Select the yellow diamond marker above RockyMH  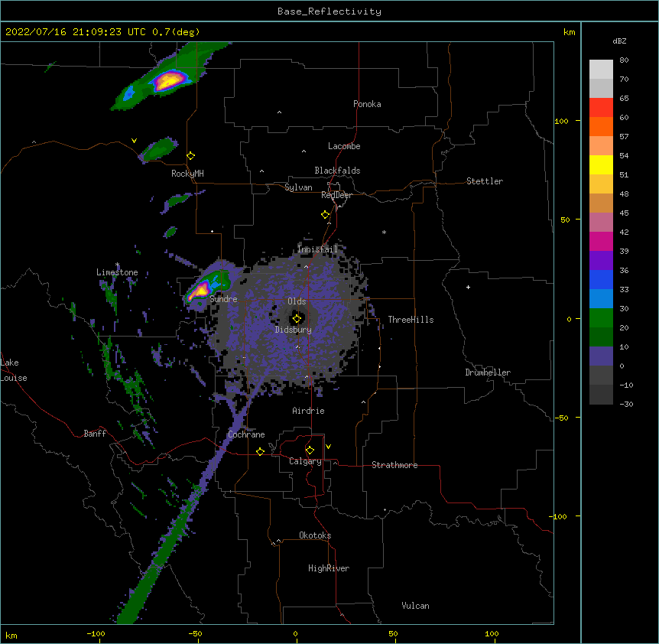coord(191,156)
